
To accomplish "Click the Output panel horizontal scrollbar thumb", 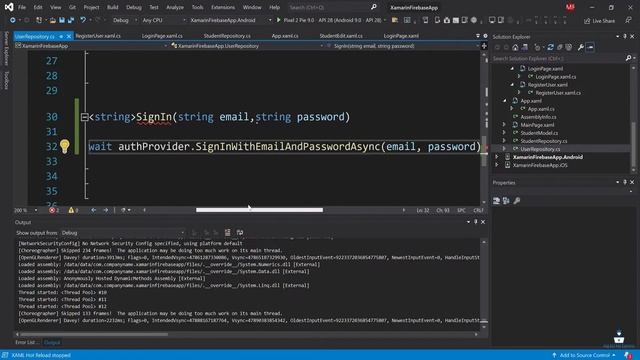I will click(93, 334).
